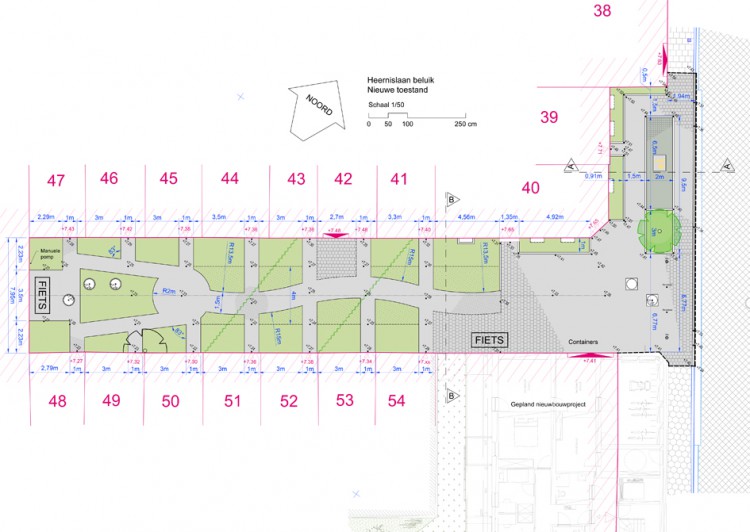Image resolution: width=750 pixels, height=532 pixels.
Task: Select the Heernislaan beluik title text
Action: point(400,80)
